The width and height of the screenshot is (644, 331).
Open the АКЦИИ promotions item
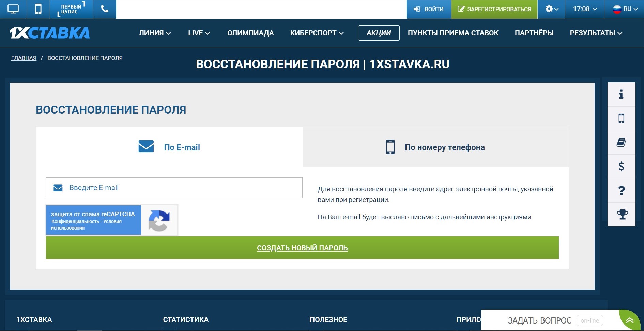379,33
